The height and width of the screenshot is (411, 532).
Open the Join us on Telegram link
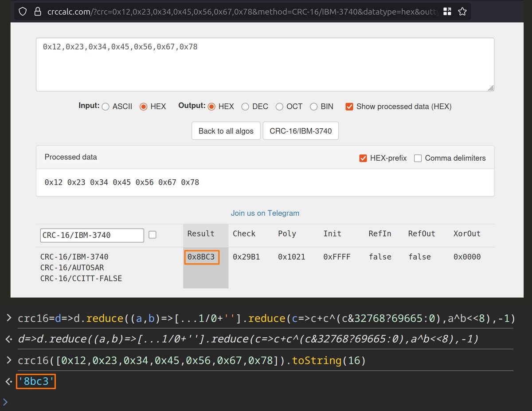click(265, 213)
